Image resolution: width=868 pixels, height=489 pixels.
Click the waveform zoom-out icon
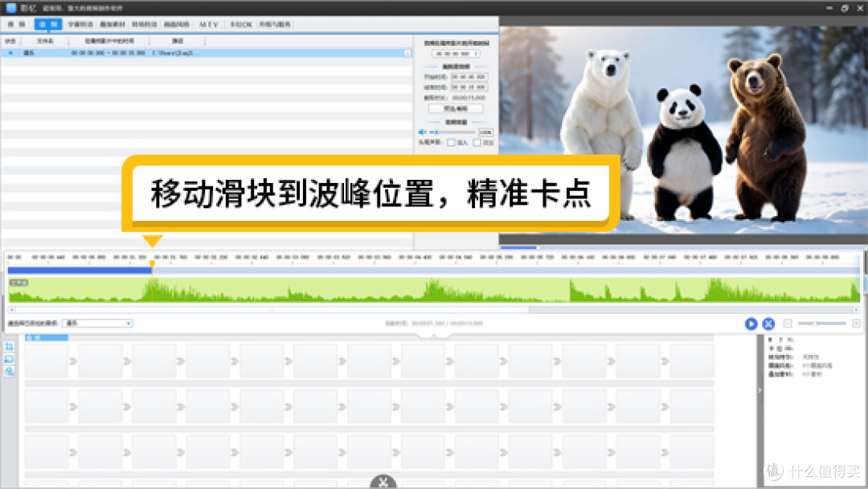coord(787,323)
